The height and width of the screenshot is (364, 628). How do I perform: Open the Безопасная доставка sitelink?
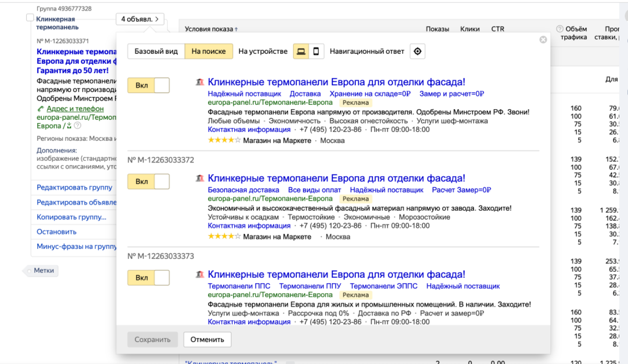pyautogui.click(x=243, y=190)
